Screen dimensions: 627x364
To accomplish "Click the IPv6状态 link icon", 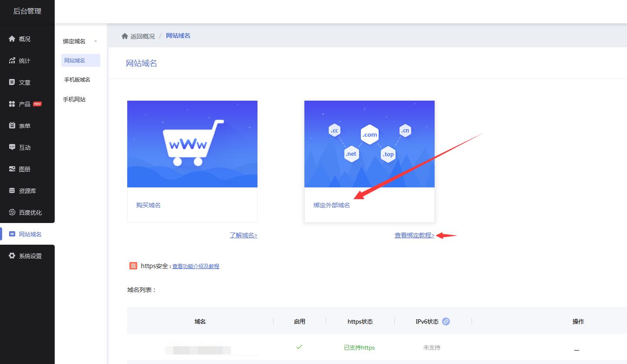I will pyautogui.click(x=446, y=321).
